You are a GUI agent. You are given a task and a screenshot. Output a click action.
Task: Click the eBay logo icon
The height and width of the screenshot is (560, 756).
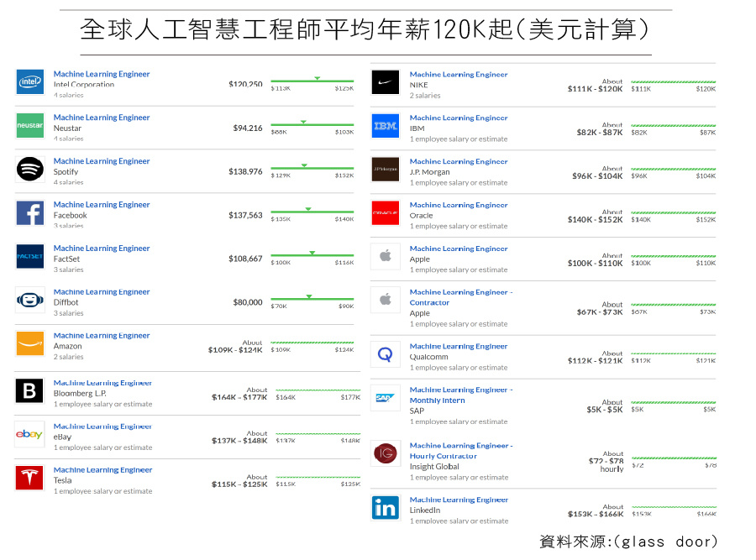[x=30, y=434]
